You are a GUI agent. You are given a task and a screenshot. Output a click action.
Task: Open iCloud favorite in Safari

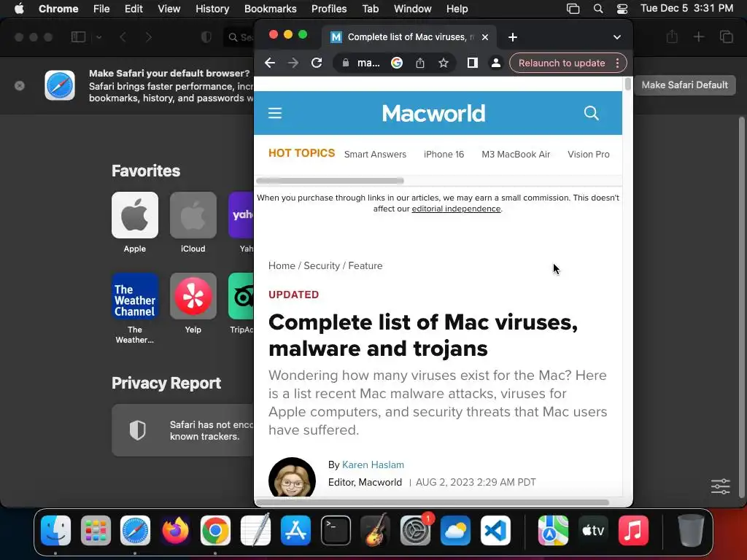(x=193, y=215)
